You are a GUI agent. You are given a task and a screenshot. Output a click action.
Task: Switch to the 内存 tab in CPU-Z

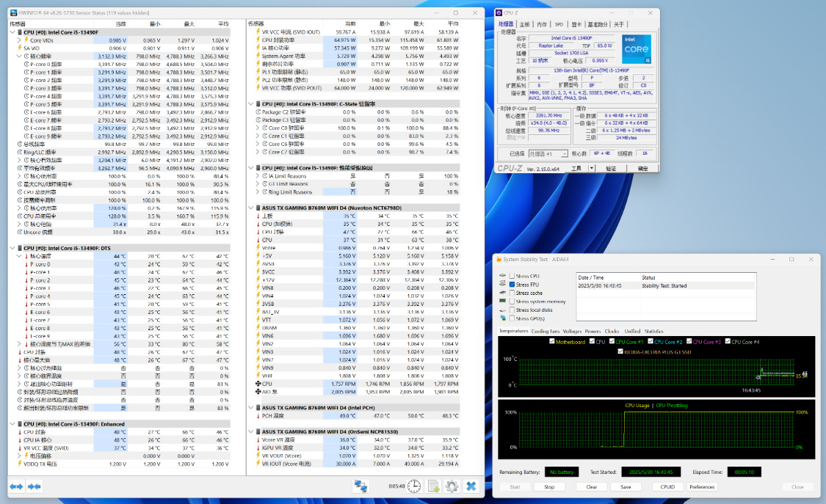(x=542, y=24)
